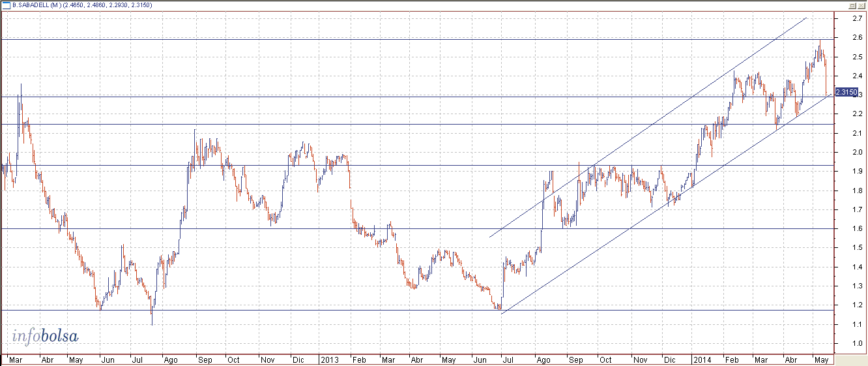Screen dimensions: 868x366
Task: Select the lowest horizontal line near 1.17
Action: (417, 310)
